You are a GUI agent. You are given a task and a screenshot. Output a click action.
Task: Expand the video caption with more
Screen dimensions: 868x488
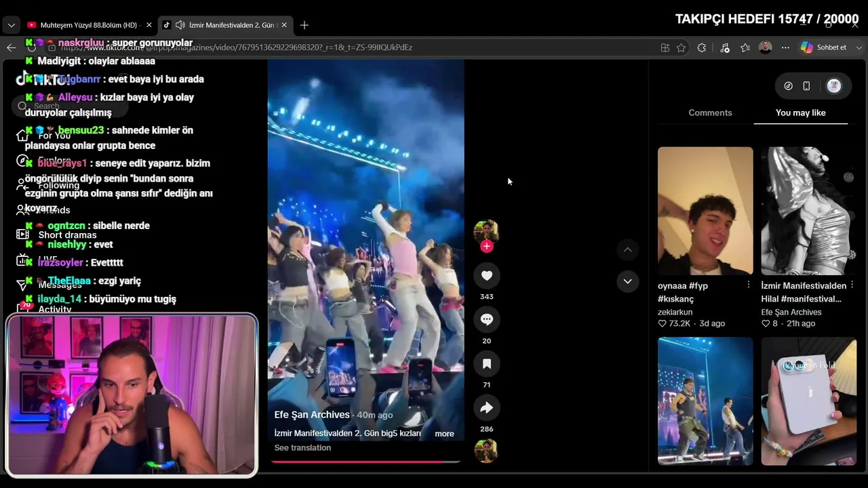pos(444,434)
